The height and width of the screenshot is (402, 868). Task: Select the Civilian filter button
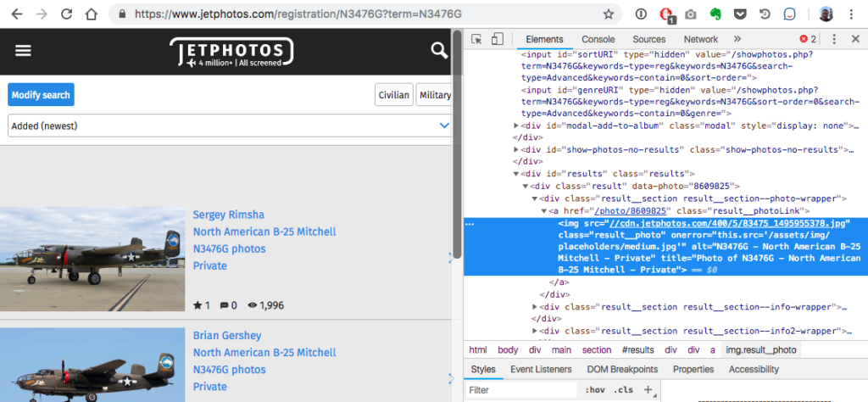(394, 95)
